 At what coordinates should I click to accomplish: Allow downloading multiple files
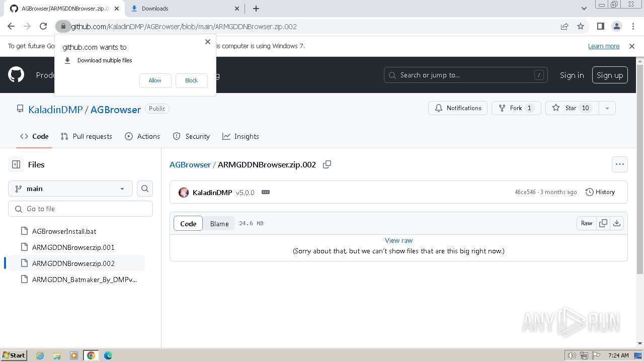tap(155, 80)
